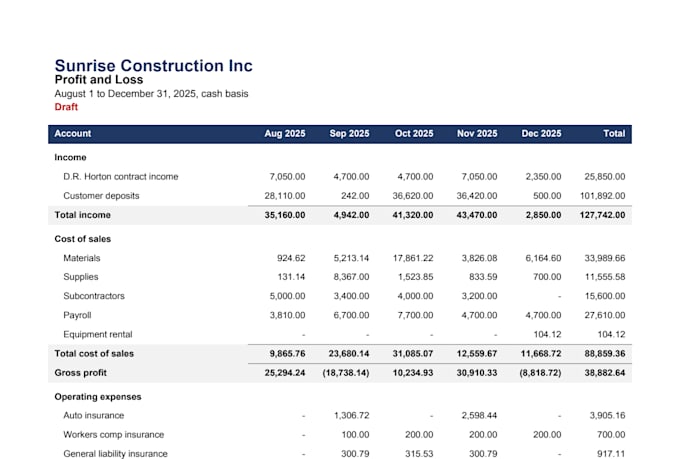680x459 pixels.
Task: Click the Sunrise Construction Inc title
Action: (154, 66)
